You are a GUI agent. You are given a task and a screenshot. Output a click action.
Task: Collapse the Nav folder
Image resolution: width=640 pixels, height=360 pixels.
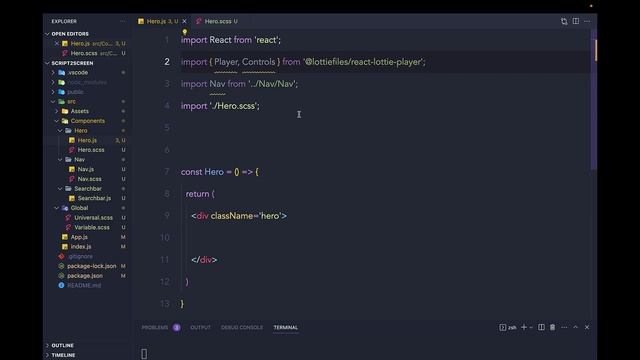pyautogui.click(x=60, y=160)
